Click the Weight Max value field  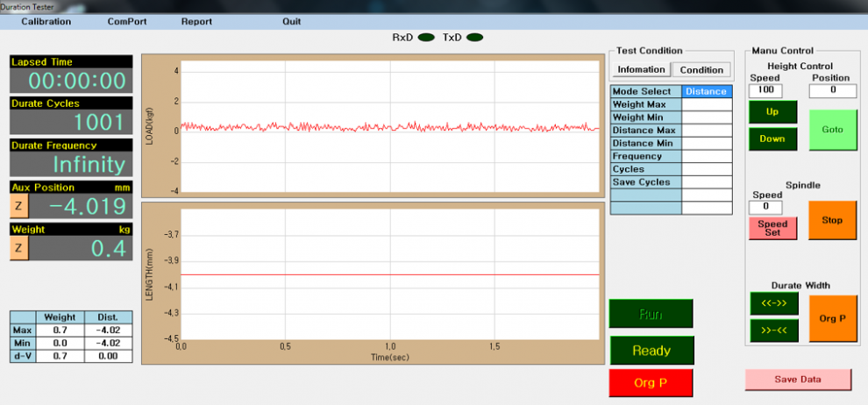pyautogui.click(x=707, y=104)
